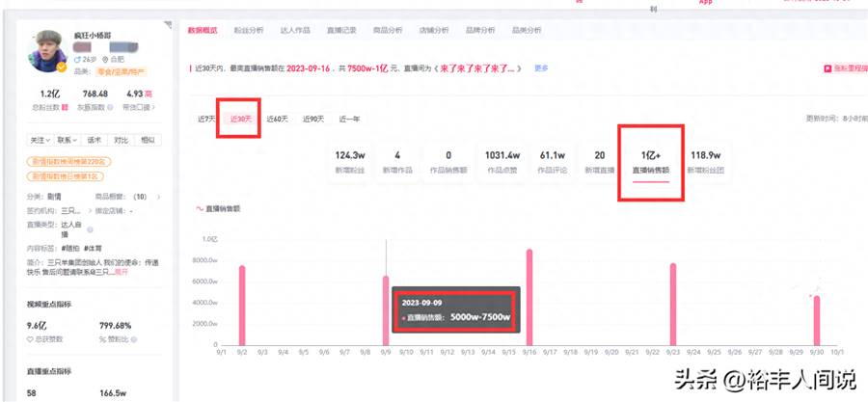The image size is (868, 402).
Task: Click the heart icon beside 总获赞数
Action: coord(31,339)
